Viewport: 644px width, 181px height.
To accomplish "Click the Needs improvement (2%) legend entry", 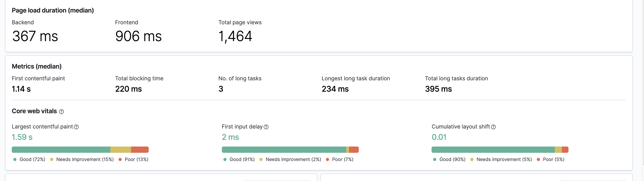I will click(290, 159).
